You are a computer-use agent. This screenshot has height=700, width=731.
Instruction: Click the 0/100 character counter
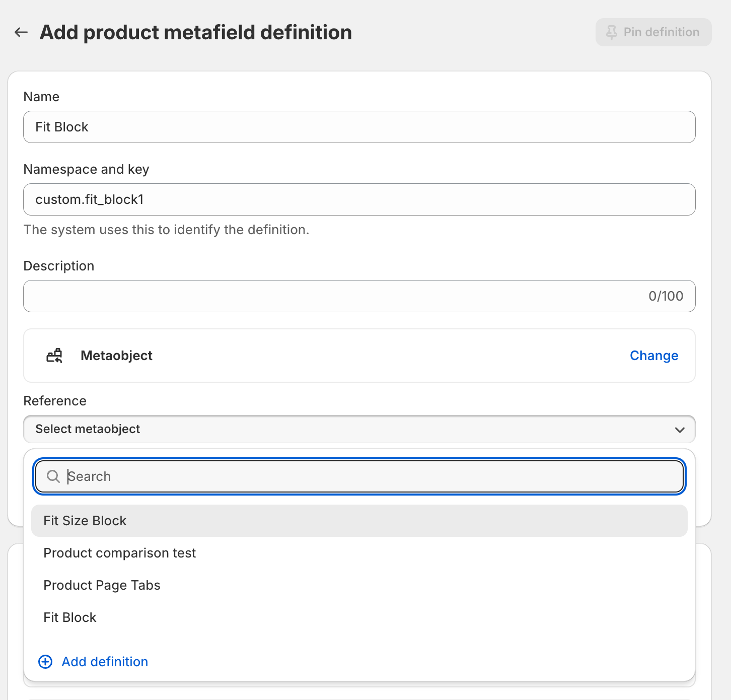[666, 296]
